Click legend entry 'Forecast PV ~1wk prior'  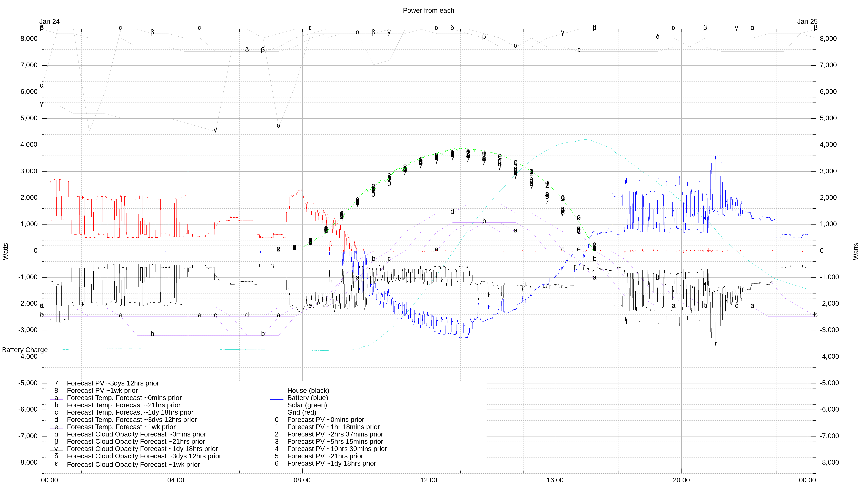[x=102, y=391]
